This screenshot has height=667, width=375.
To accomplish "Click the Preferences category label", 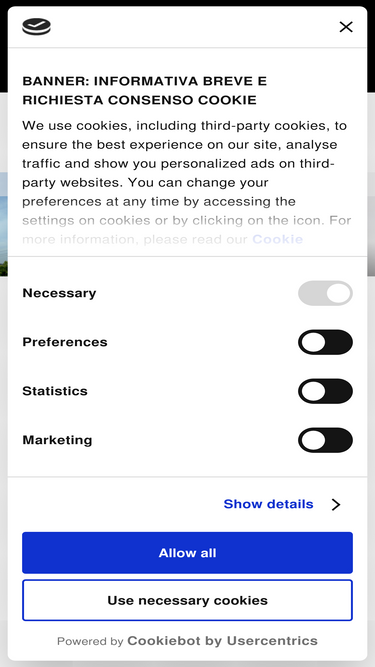I will click(65, 342).
